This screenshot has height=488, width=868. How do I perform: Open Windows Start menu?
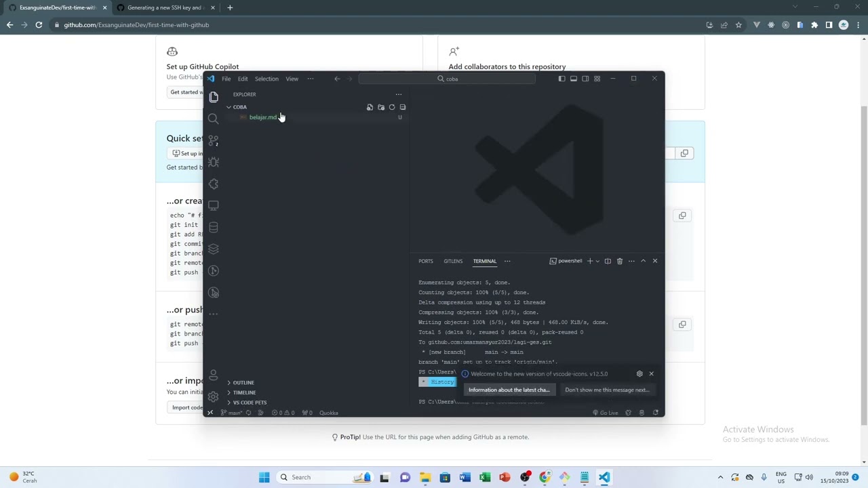264,477
